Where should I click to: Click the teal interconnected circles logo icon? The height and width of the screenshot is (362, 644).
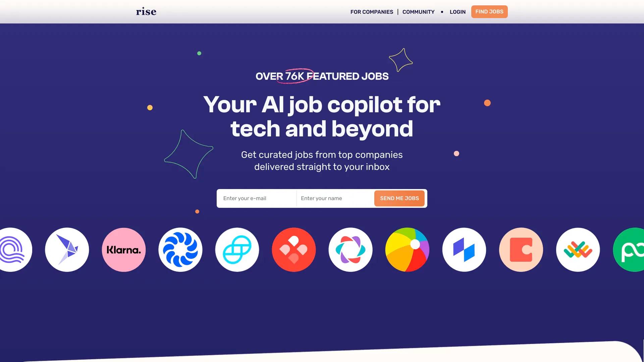coord(236,250)
